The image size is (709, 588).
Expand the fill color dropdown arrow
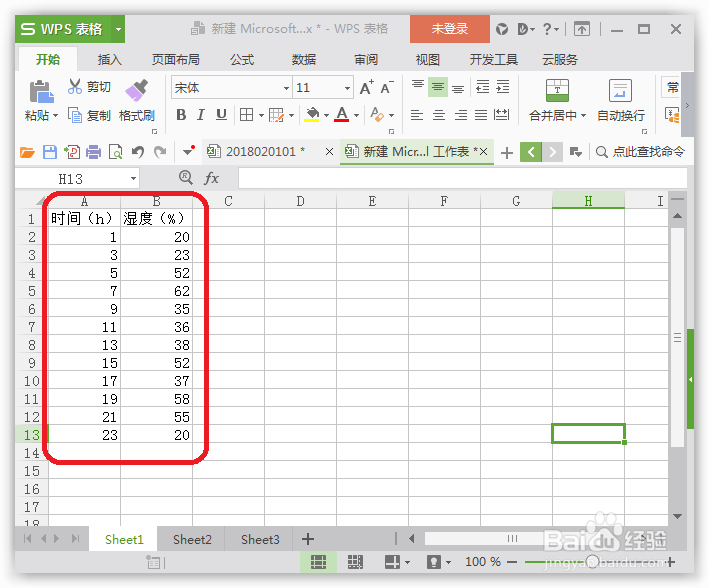click(326, 116)
